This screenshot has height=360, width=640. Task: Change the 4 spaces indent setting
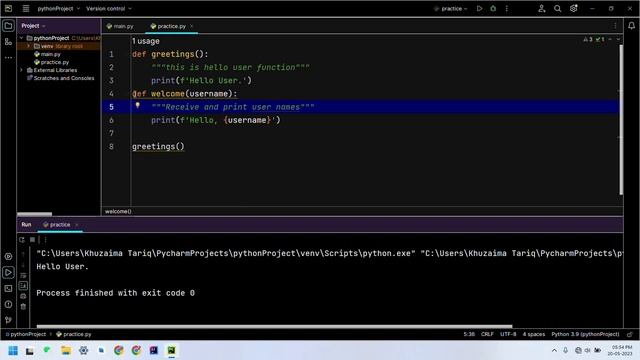(534, 334)
